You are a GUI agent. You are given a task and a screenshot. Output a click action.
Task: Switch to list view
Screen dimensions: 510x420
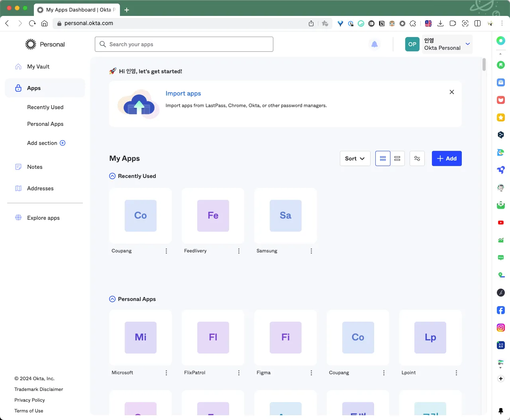point(397,158)
